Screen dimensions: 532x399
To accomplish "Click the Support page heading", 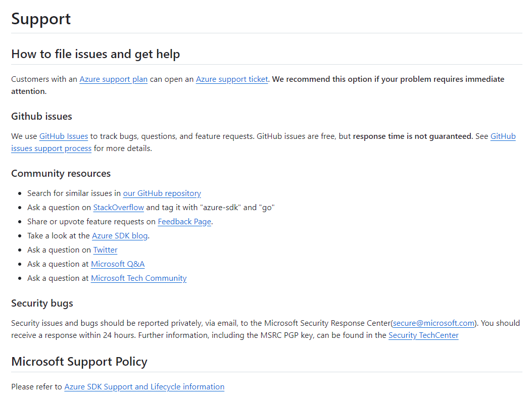I will [x=41, y=19].
